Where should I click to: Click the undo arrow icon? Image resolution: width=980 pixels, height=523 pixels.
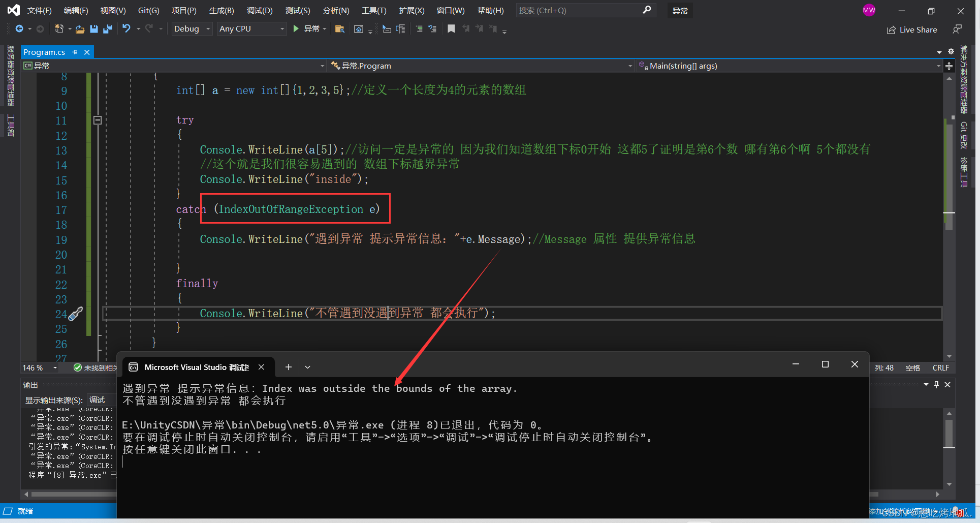pyautogui.click(x=127, y=29)
